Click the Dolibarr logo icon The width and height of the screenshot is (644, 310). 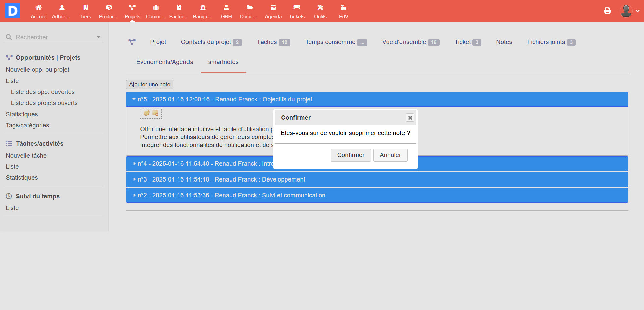(x=12, y=11)
